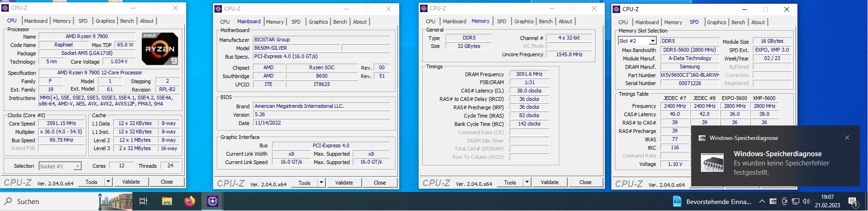Open Graphics tab in the SPD window
This screenshot has height=211, width=868.
[717, 22]
